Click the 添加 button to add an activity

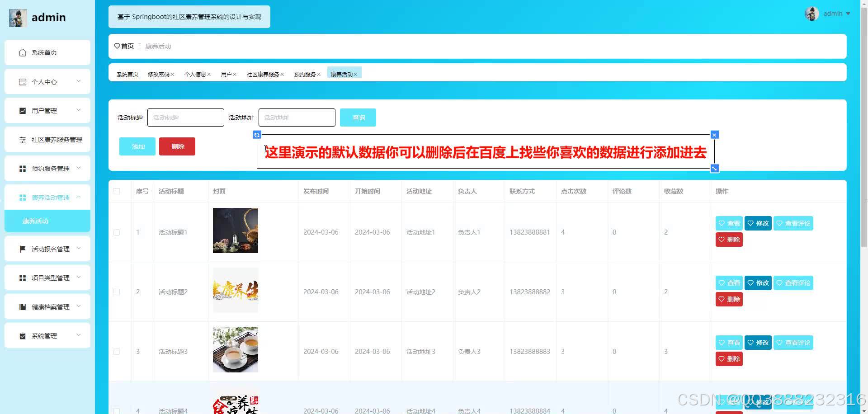137,146
